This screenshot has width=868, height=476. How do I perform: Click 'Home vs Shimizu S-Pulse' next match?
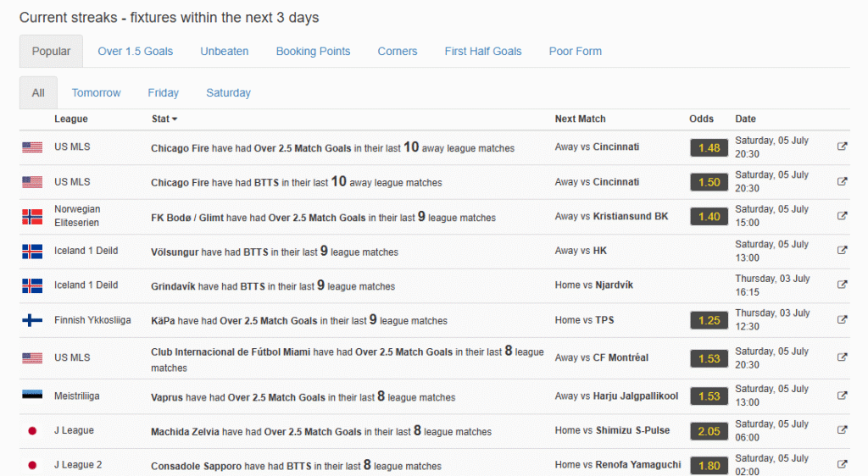coord(612,430)
